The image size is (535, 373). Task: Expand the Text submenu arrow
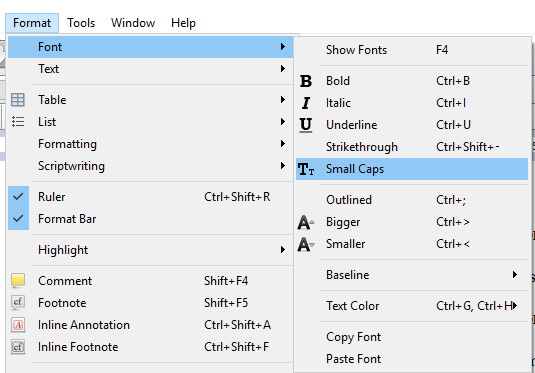point(283,69)
